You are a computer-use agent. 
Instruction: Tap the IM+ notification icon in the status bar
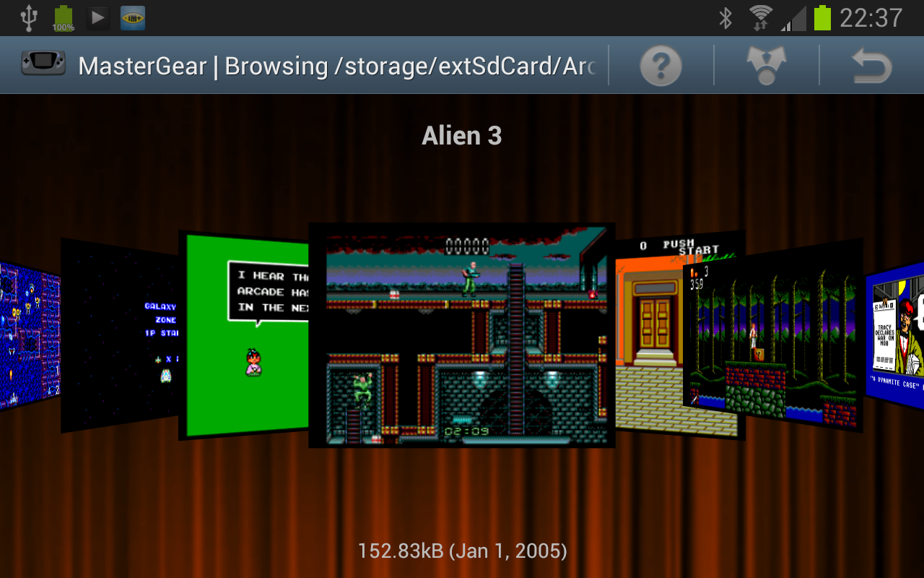click(133, 18)
